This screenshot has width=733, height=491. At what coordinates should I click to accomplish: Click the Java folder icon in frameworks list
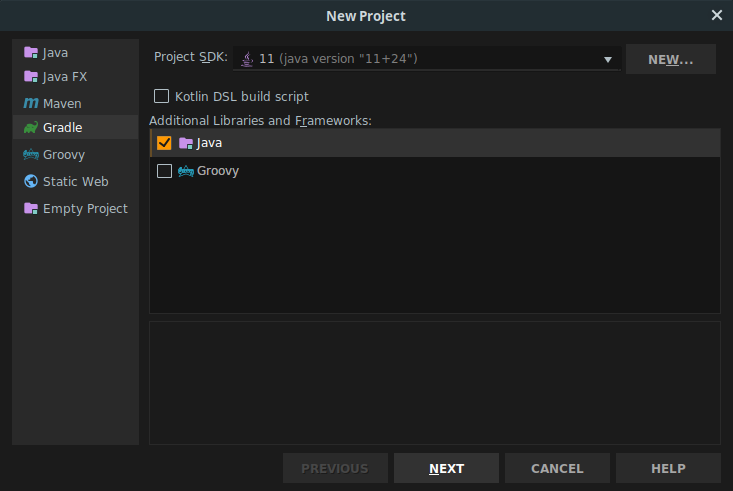click(x=186, y=143)
